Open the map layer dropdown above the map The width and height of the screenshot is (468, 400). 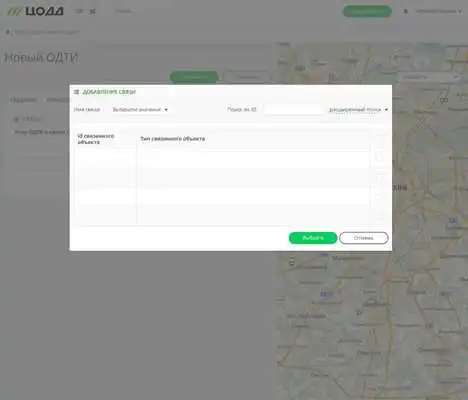click(429, 77)
